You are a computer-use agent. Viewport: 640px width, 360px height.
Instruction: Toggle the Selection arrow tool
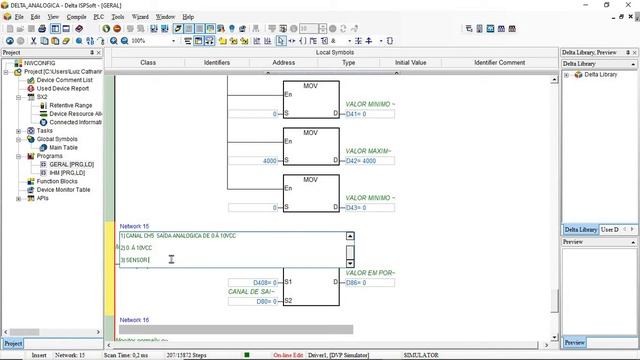pyautogui.click(x=281, y=41)
